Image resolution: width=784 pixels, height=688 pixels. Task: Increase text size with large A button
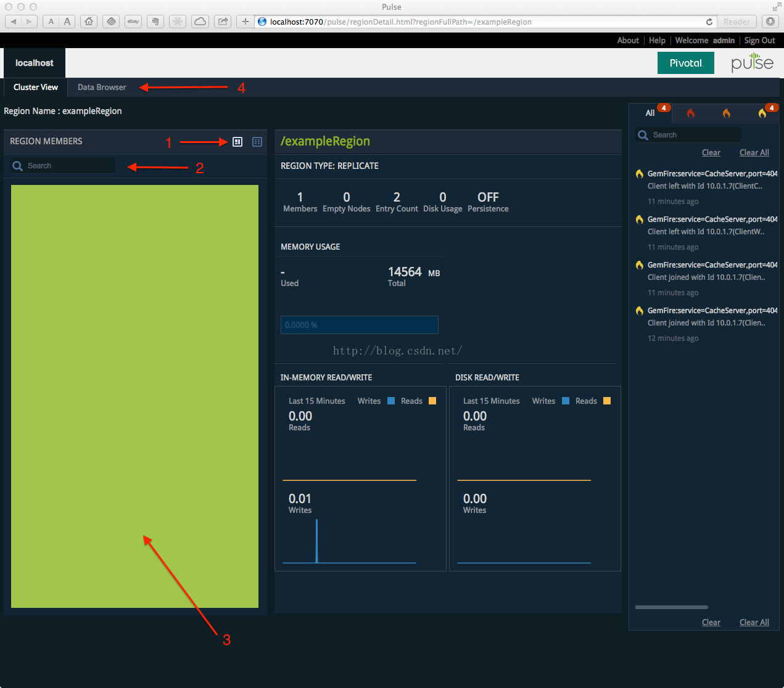coord(67,22)
